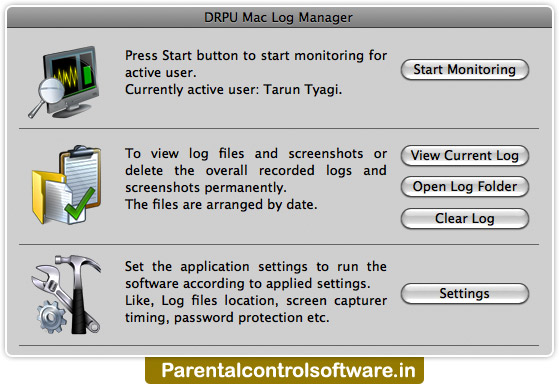Click the DRPU Mac Log Manager title bar
Image resolution: width=559 pixels, height=384 pixels.
click(279, 17)
